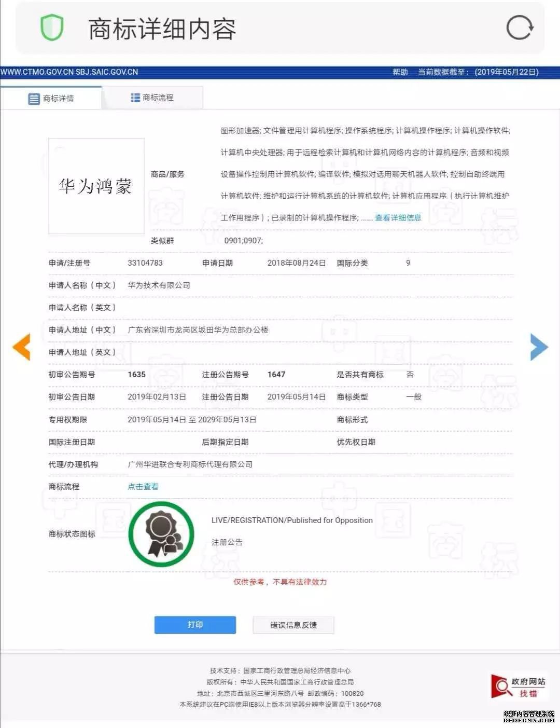Click the 商标详情 tab list icon
Image resolution: width=560 pixels, height=728 pixels.
pyautogui.click(x=34, y=99)
